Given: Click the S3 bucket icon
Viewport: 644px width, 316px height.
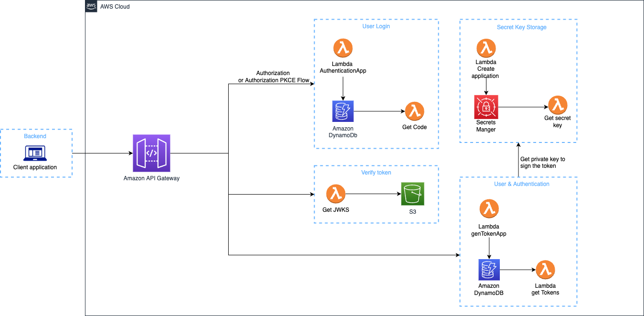Looking at the screenshot, I should coord(412,194).
